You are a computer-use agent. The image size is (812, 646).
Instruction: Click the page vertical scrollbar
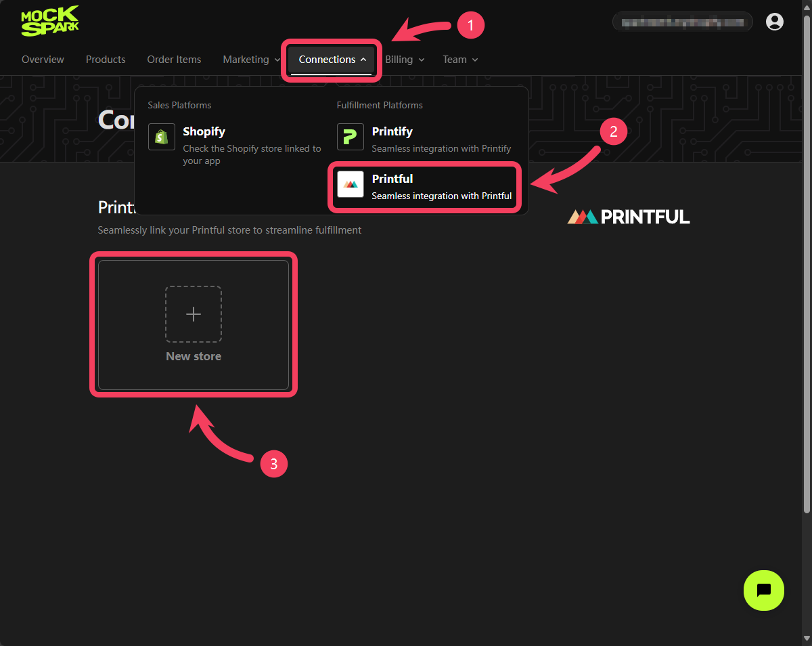coord(806,264)
